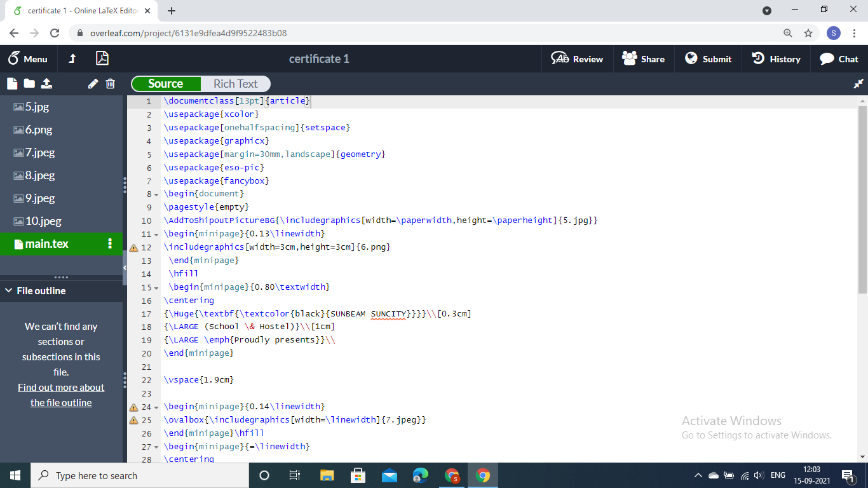This screenshot has height=488, width=868.
Task: Click the address bar URL
Action: click(x=188, y=33)
